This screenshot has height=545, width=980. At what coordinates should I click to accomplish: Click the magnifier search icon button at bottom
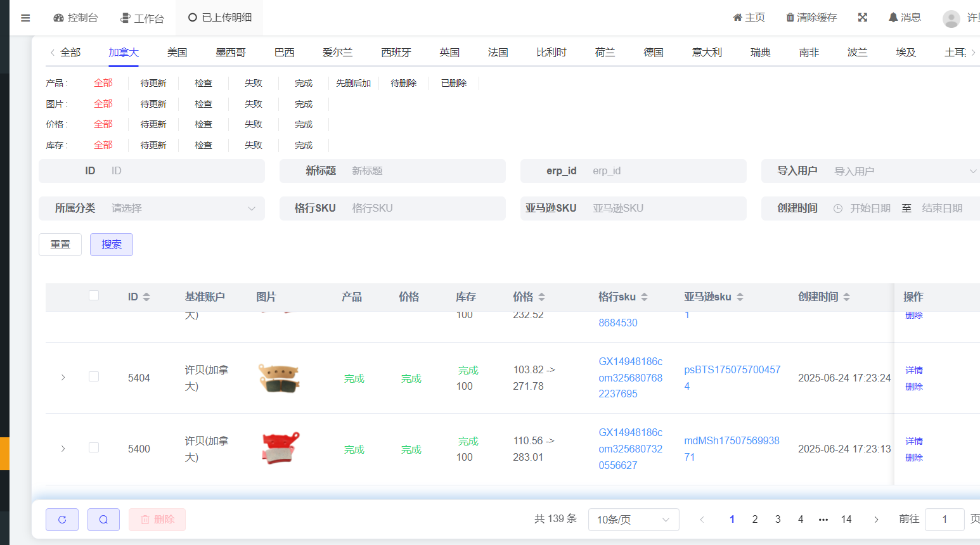103,520
